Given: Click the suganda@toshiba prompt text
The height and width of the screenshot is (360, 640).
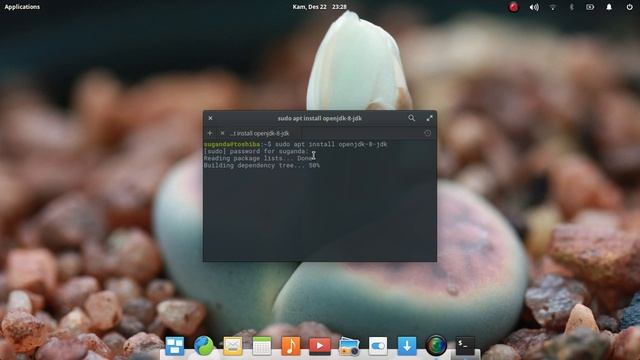Looking at the screenshot, I should coord(232,144).
